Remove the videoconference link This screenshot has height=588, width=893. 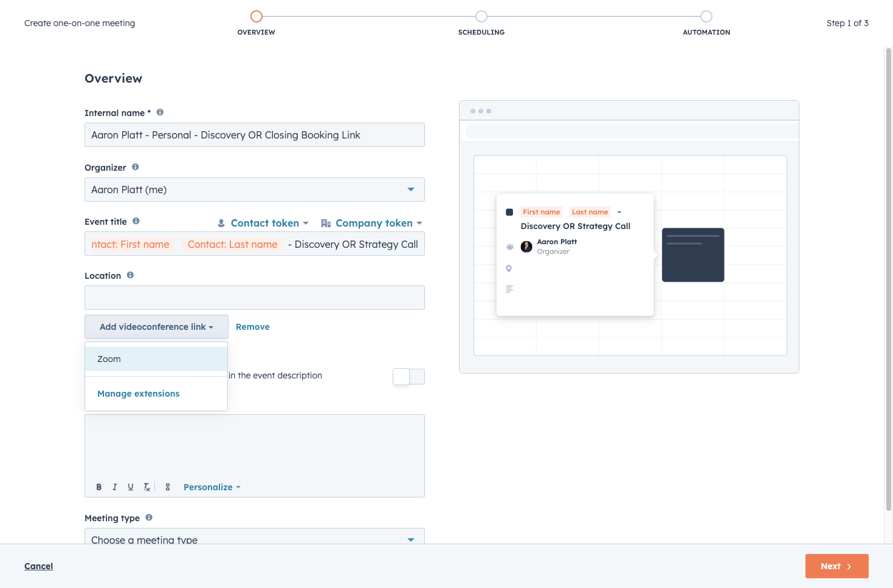[253, 327]
